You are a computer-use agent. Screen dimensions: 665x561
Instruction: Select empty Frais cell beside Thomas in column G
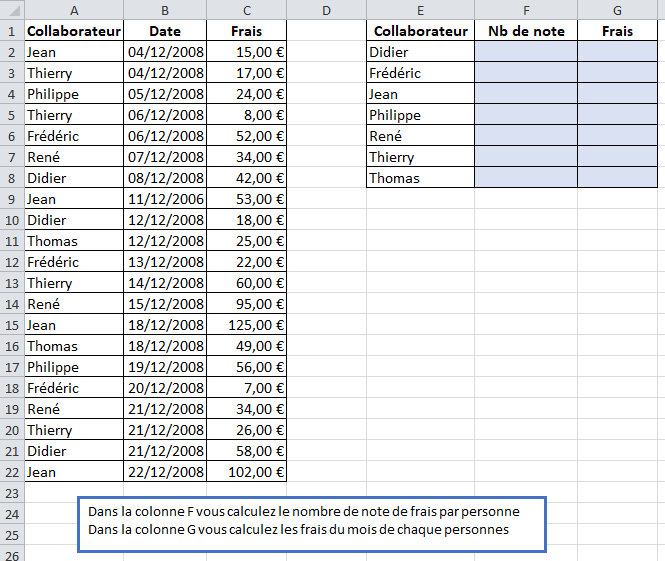point(617,178)
